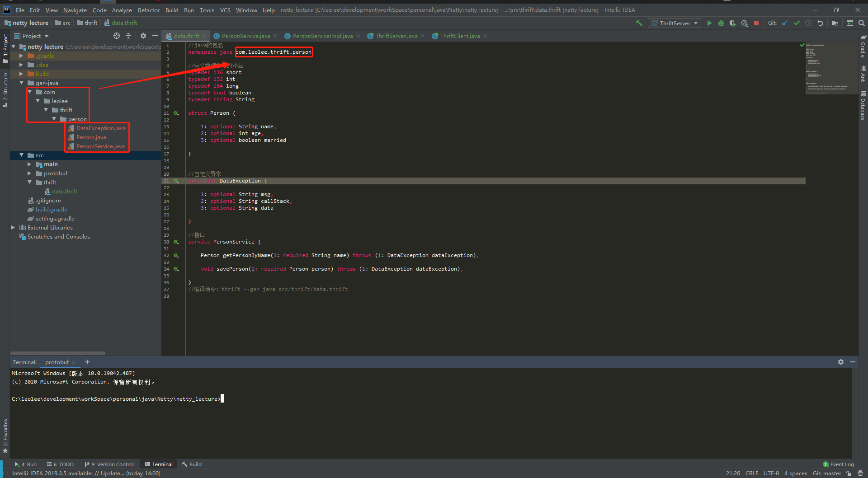868x478 pixels.
Task: Open the Refactor menu
Action: (x=149, y=9)
